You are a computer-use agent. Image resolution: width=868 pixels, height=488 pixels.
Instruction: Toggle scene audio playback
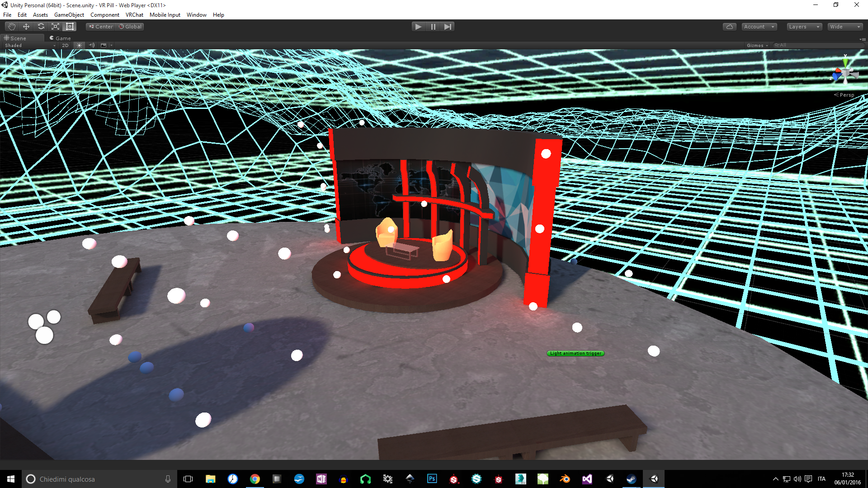click(91, 45)
